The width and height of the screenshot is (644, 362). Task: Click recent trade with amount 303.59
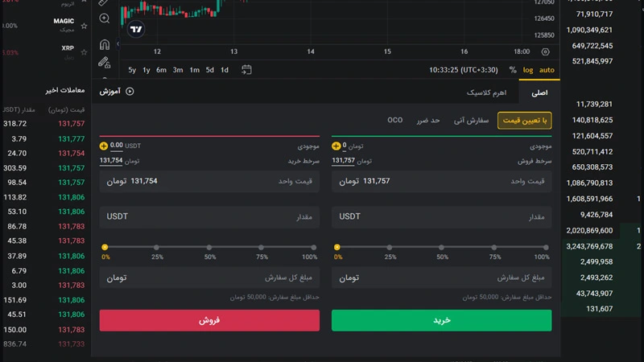click(45, 168)
